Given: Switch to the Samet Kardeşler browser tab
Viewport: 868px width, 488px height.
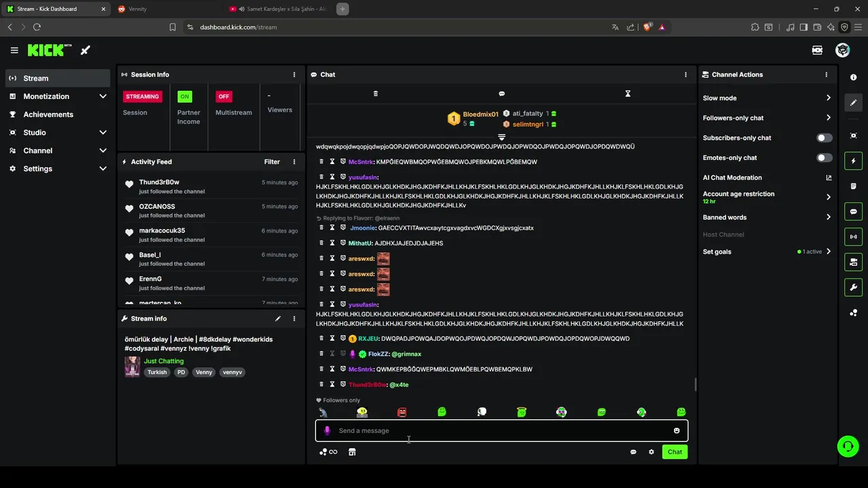Looking at the screenshot, I should coord(278,9).
